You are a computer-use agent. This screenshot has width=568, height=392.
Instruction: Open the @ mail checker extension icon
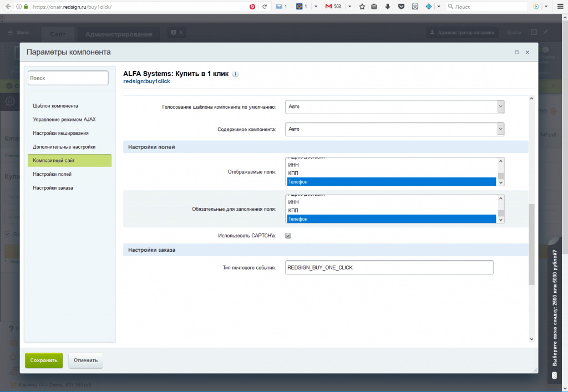(x=299, y=7)
